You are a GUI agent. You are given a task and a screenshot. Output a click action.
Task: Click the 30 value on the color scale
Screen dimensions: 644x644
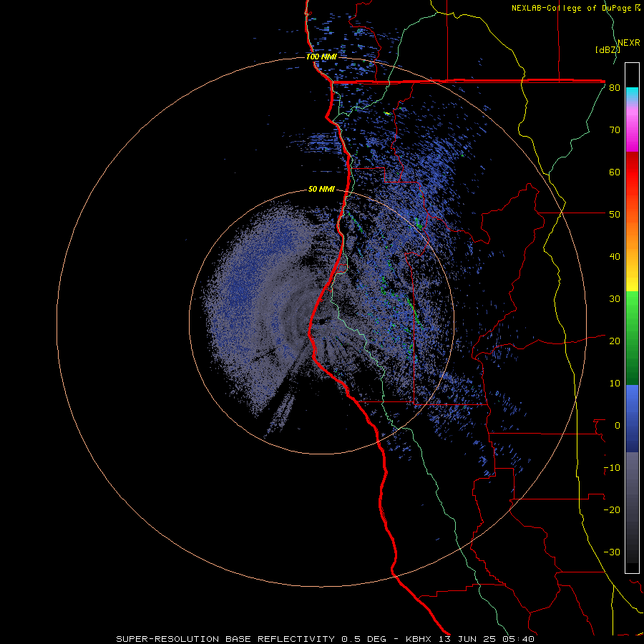(615, 299)
